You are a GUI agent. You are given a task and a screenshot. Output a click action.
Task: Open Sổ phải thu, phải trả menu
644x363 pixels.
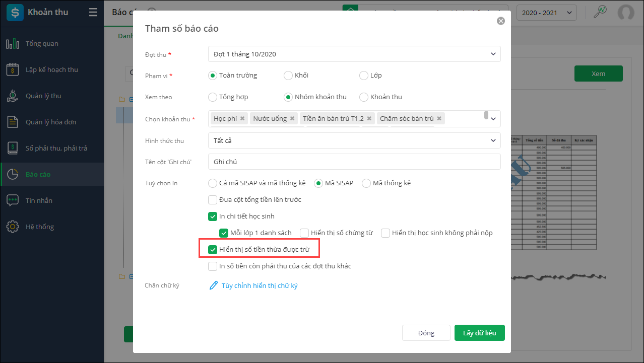(x=56, y=149)
